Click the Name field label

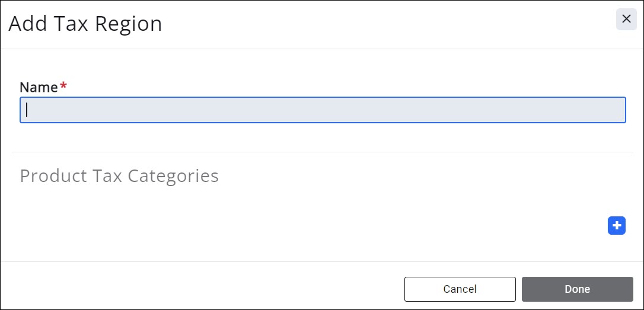click(x=39, y=87)
